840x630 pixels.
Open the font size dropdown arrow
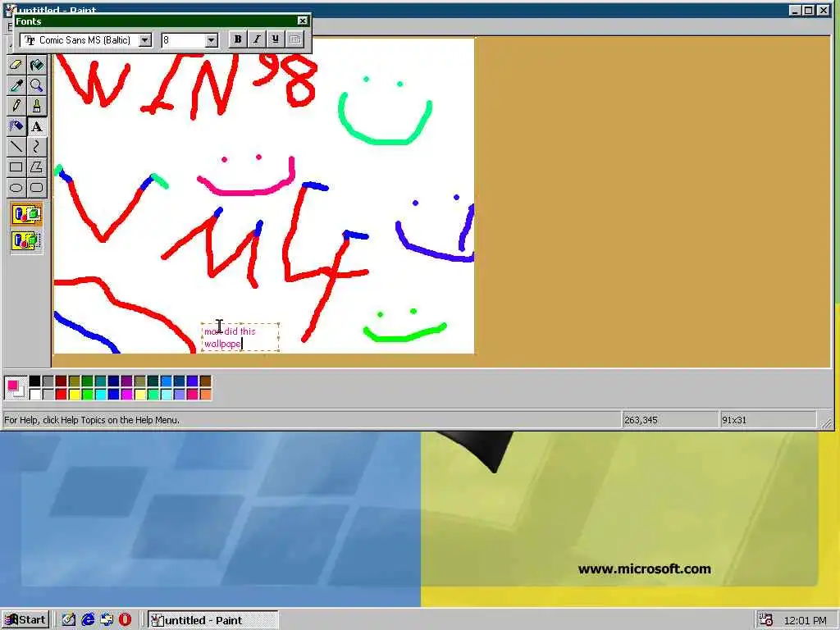tap(212, 40)
